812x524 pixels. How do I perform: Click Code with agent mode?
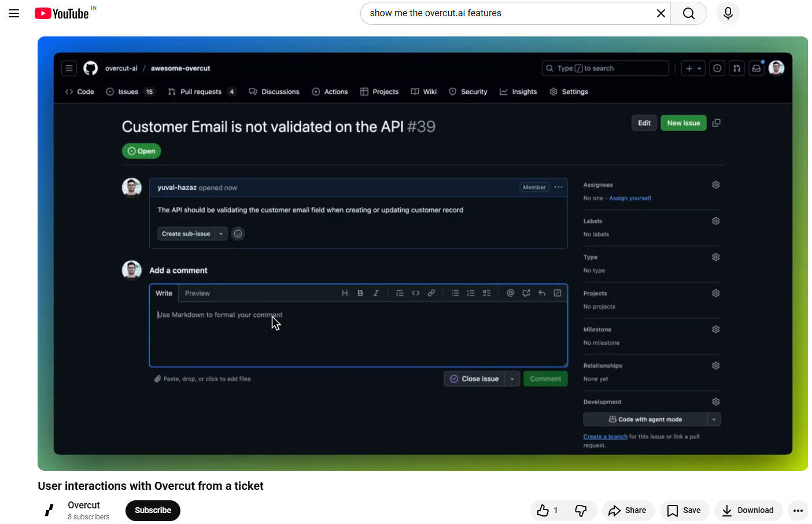tap(645, 419)
